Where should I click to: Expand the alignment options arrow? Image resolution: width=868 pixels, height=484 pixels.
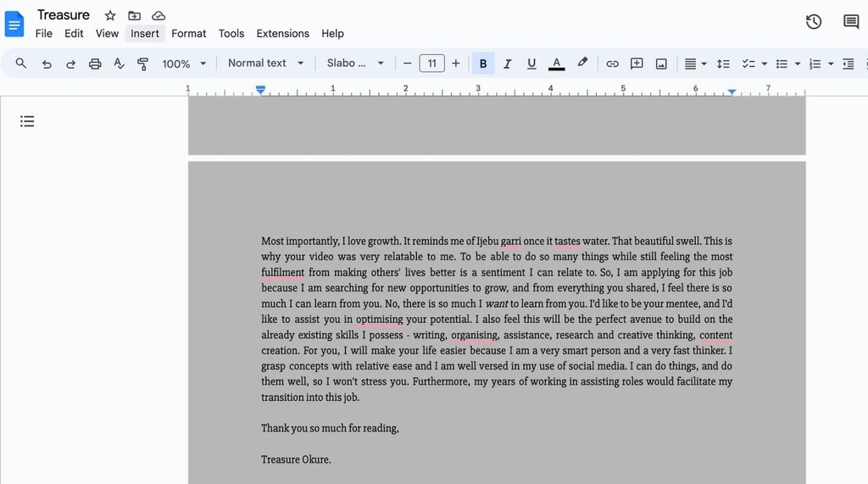click(704, 64)
